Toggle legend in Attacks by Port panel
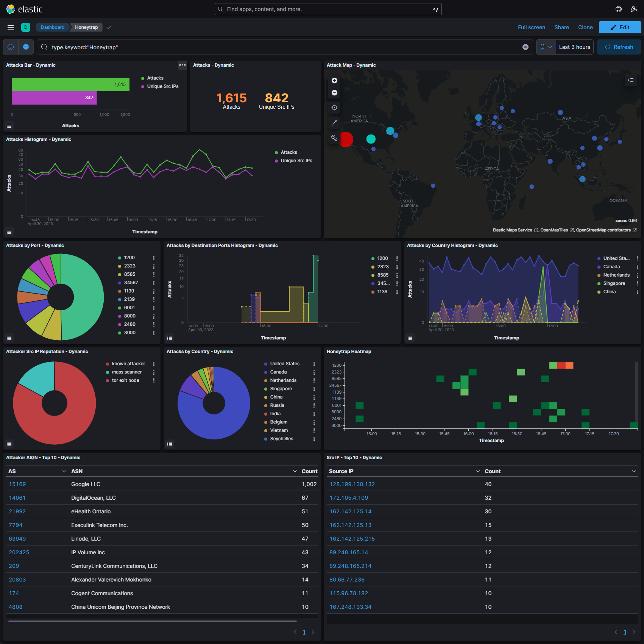The image size is (644, 644). (x=9, y=338)
